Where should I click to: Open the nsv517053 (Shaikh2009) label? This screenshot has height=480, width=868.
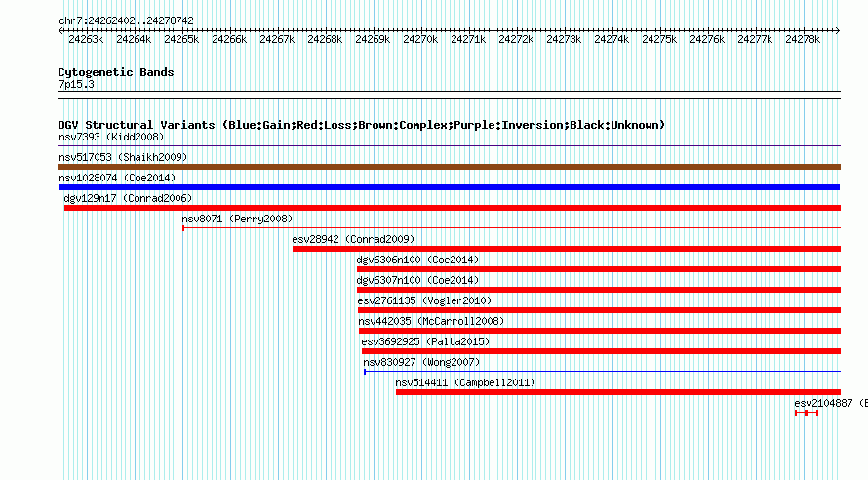[123, 157]
